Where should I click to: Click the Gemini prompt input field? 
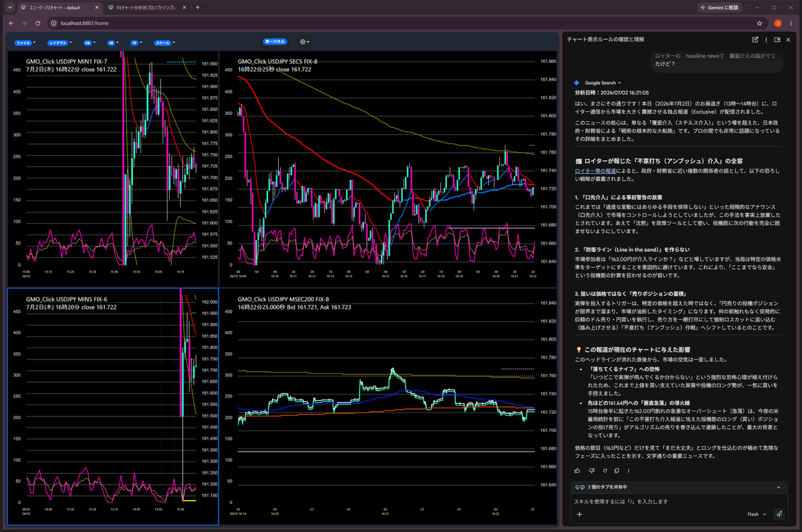point(675,501)
